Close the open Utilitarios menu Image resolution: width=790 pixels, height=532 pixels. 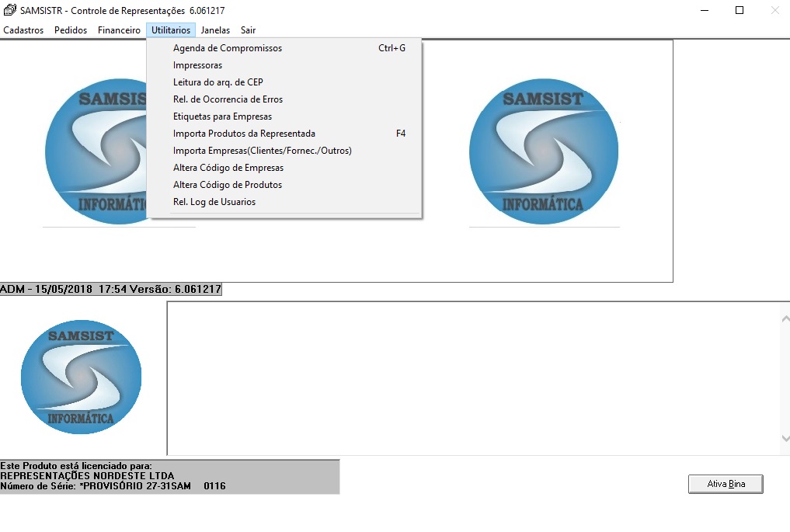(x=171, y=30)
